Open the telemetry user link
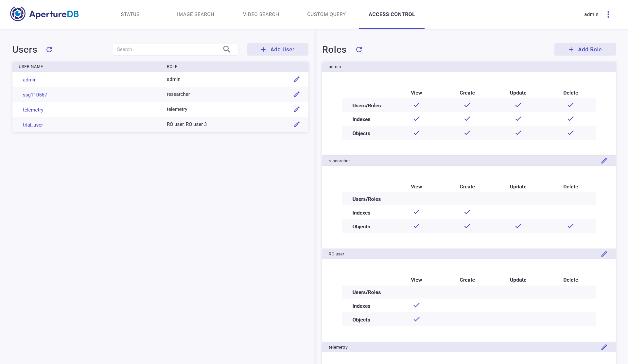Viewport: 628px width, 364px height. (33, 110)
